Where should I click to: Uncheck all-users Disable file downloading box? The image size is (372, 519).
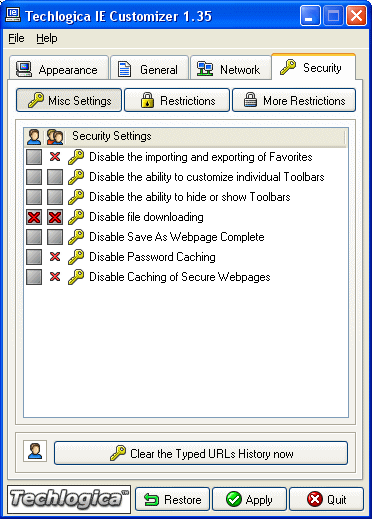click(x=55, y=217)
